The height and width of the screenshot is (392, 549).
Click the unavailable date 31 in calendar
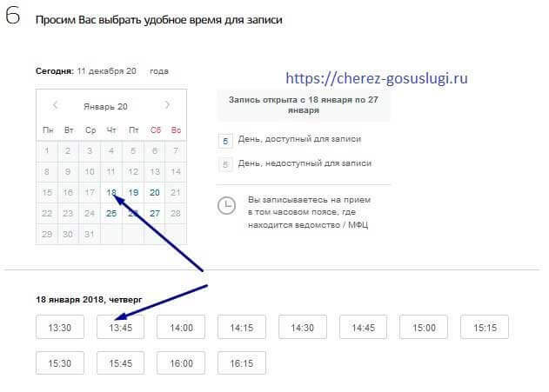[x=90, y=234]
